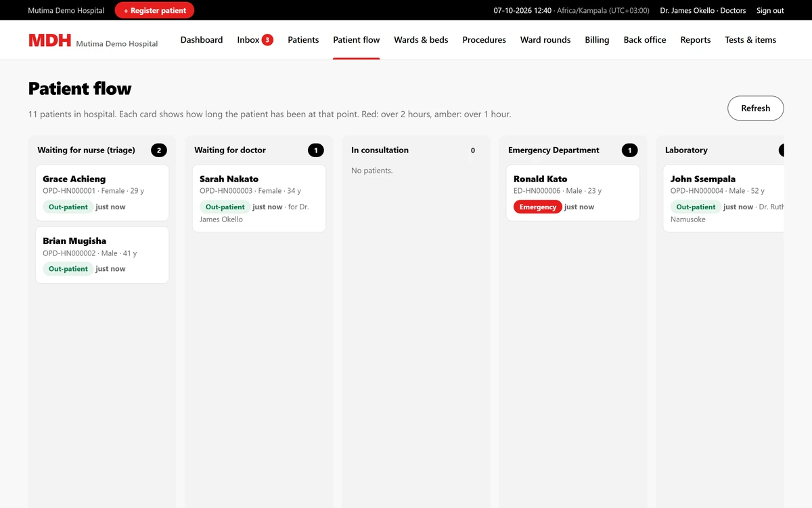Go to the Patients section
Screen dimensions: 812x508
(303, 40)
